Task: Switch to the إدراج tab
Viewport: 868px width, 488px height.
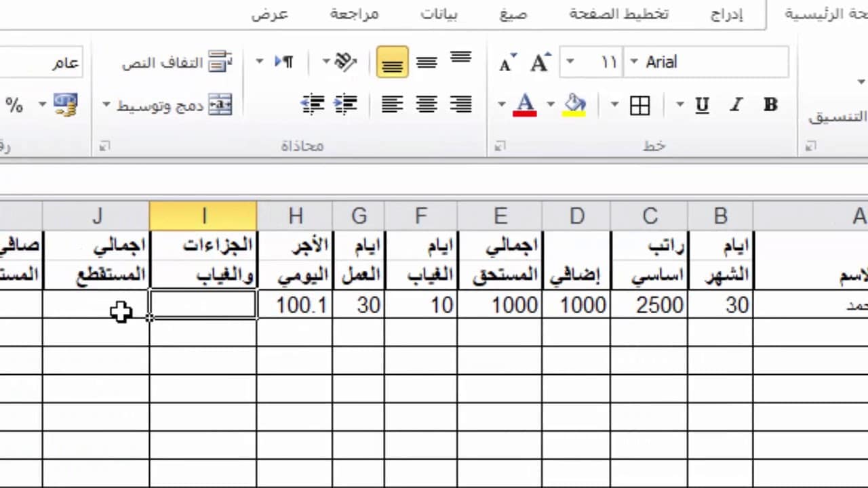Action: coord(726,14)
